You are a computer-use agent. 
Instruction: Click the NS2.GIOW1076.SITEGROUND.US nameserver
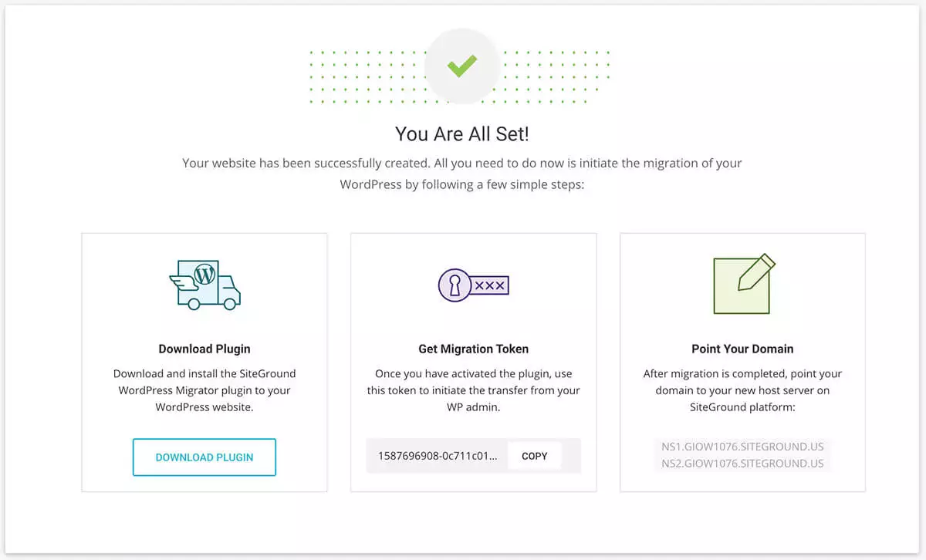coord(742,464)
